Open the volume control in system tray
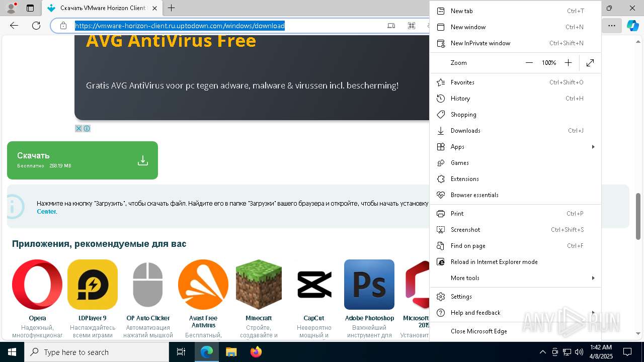The height and width of the screenshot is (362, 644). 579,352
